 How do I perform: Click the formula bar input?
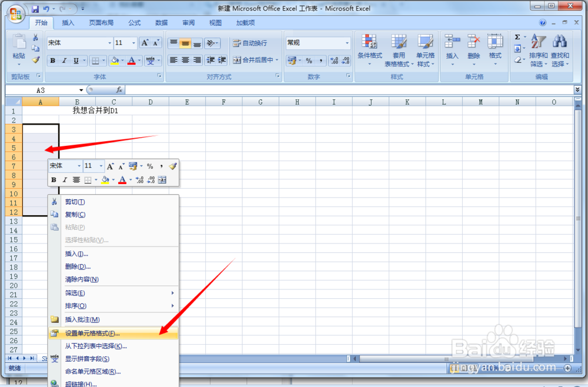349,90
